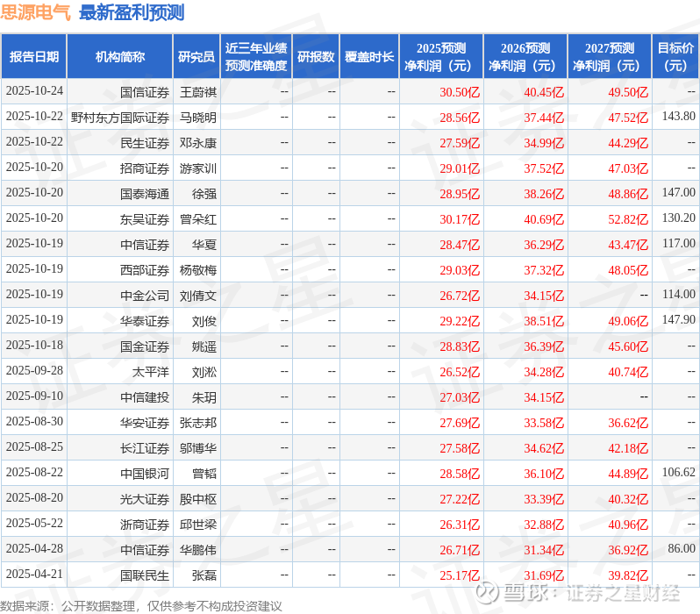Click researcher name 张志邦

[x=198, y=424]
